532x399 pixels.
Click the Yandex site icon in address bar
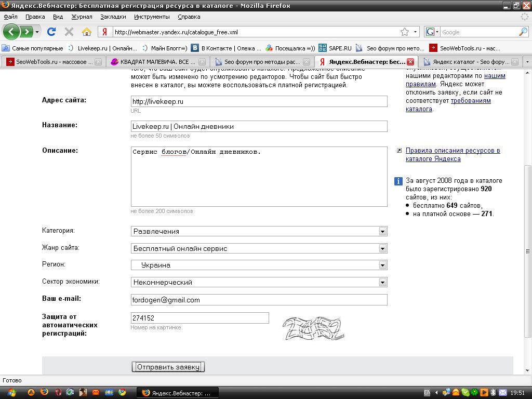click(x=105, y=32)
